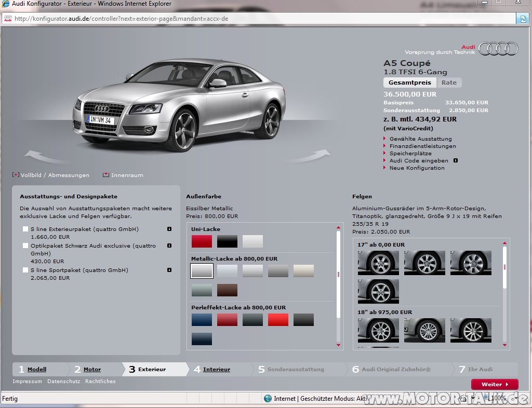The width and height of the screenshot is (532, 408).
Task: Select Eissilber Metallic selected swatch
Action: pos(202,271)
